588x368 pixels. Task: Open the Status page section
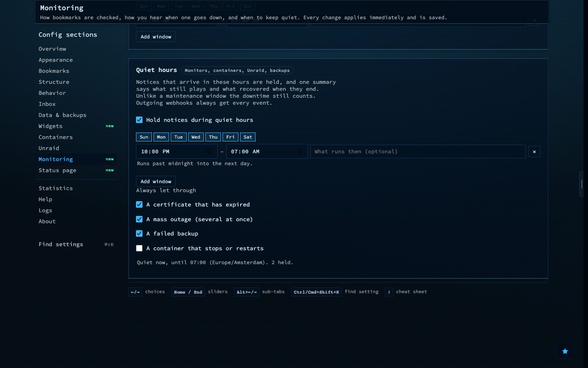(76, 170)
